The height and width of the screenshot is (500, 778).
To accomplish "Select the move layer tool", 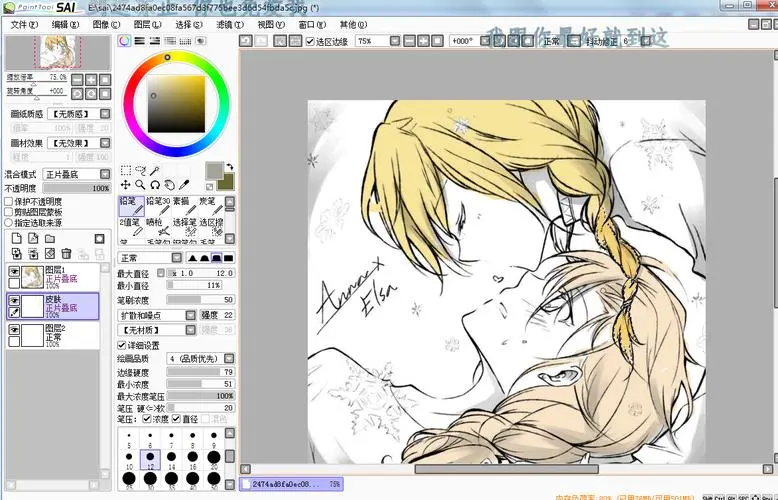I will click(126, 185).
